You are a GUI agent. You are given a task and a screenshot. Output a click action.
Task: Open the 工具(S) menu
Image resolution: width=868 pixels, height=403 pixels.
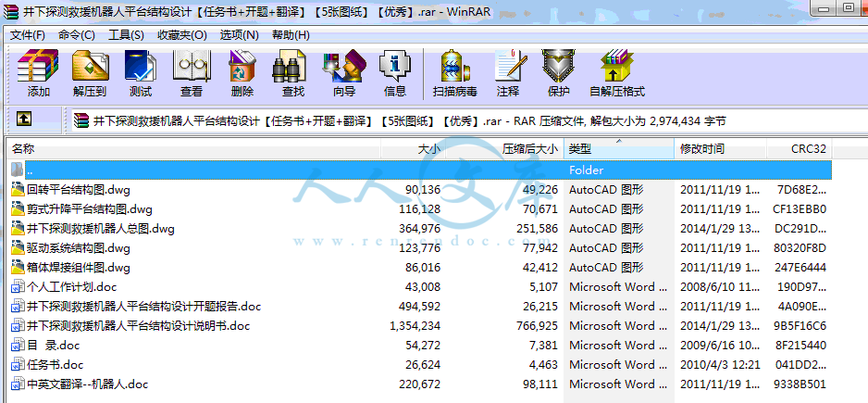[x=126, y=35]
